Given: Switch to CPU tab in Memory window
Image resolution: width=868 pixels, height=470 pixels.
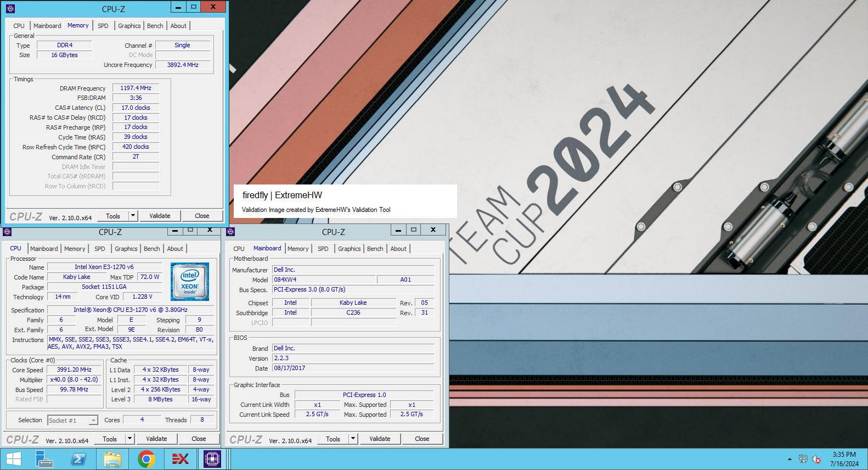Looking at the screenshot, I should pos(19,26).
